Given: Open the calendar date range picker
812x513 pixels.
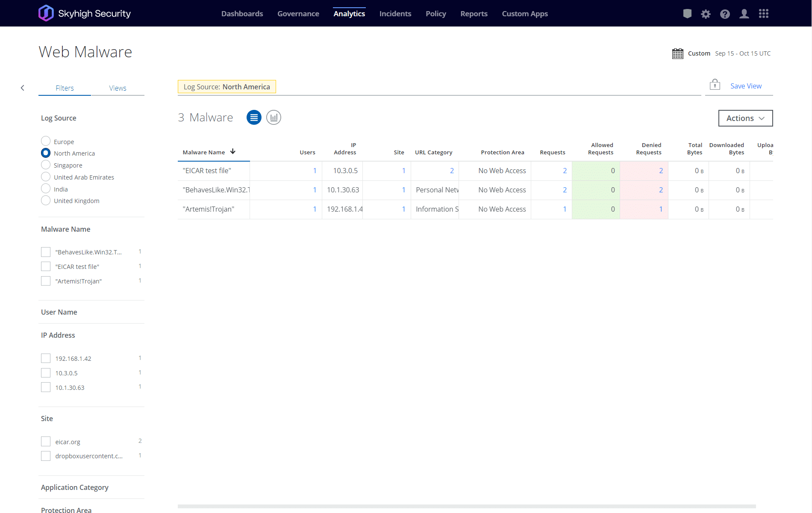Looking at the screenshot, I should (678, 53).
